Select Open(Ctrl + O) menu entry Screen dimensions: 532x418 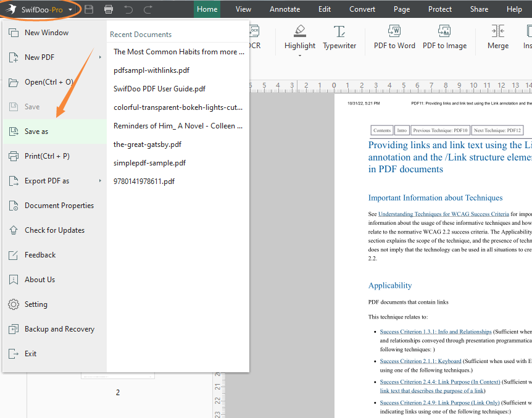click(55, 82)
